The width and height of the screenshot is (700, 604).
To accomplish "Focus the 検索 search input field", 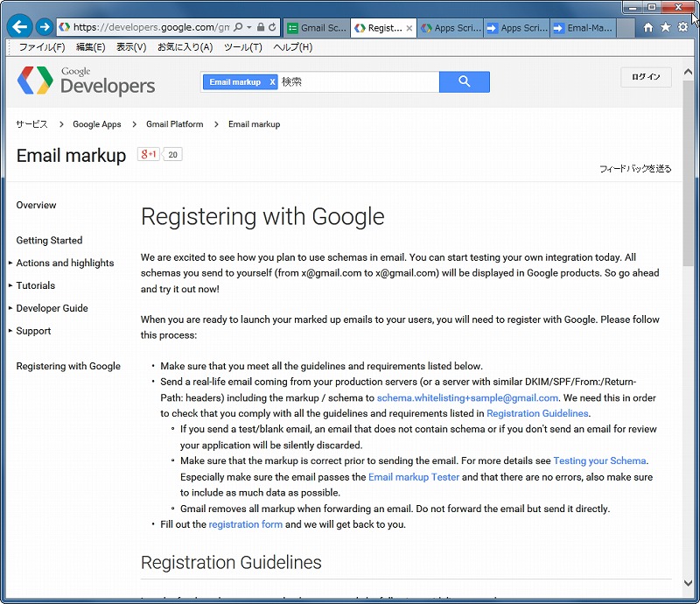I will 359,81.
